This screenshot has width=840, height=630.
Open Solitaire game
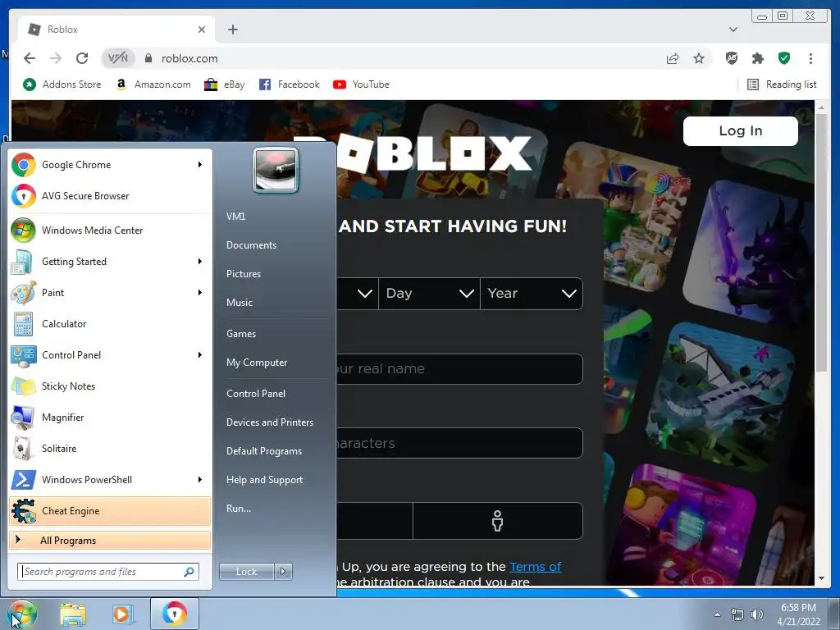110,449
